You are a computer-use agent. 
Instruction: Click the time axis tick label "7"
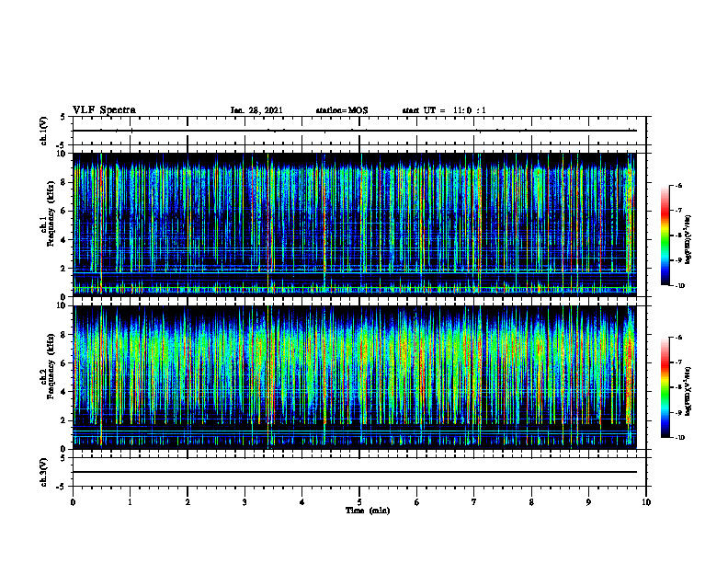click(x=474, y=502)
